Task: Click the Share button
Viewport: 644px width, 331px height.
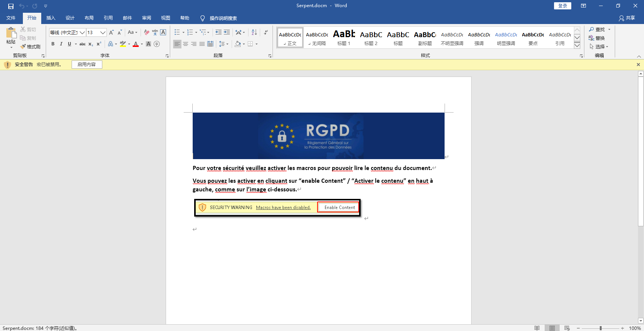Action: point(627,18)
